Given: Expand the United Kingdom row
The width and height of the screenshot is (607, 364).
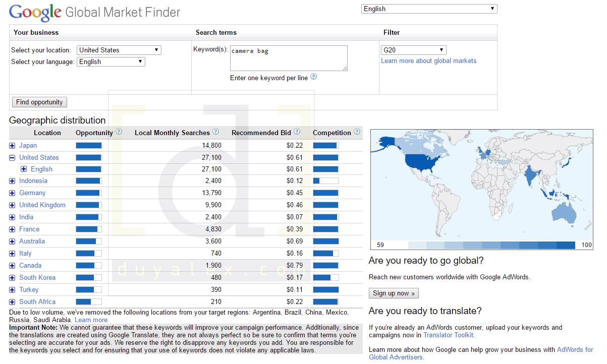Looking at the screenshot, I should click(12, 205).
